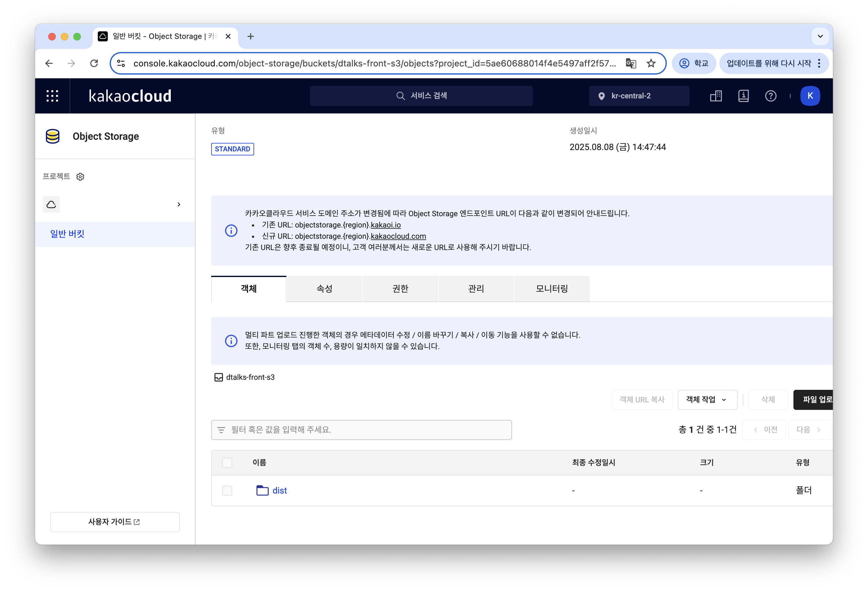Viewport: 868px width, 591px height.
Task: Open the K user profile avatar
Action: coord(810,96)
